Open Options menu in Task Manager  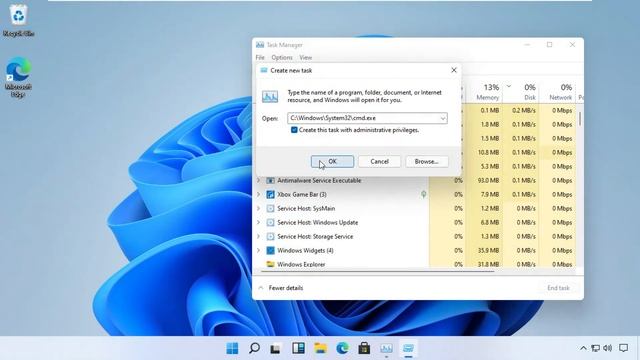(282, 58)
